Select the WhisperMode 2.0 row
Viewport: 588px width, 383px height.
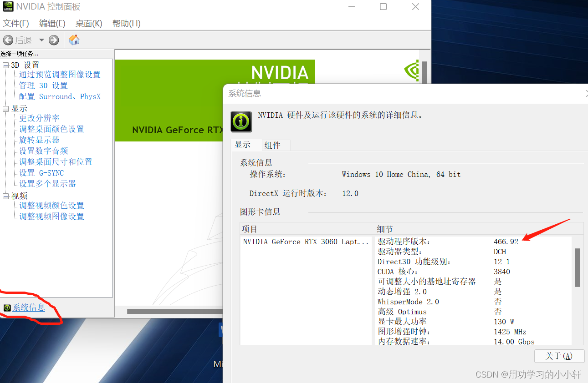(473, 302)
